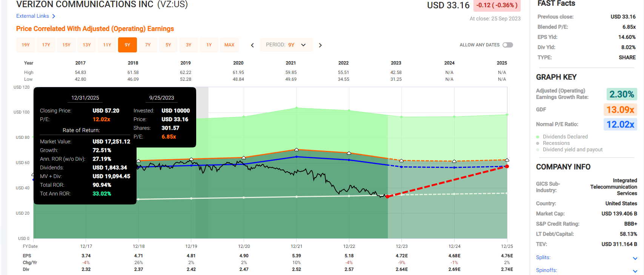The image size is (644, 275).
Task: Click the Splits link
Action: pyautogui.click(x=543, y=257)
